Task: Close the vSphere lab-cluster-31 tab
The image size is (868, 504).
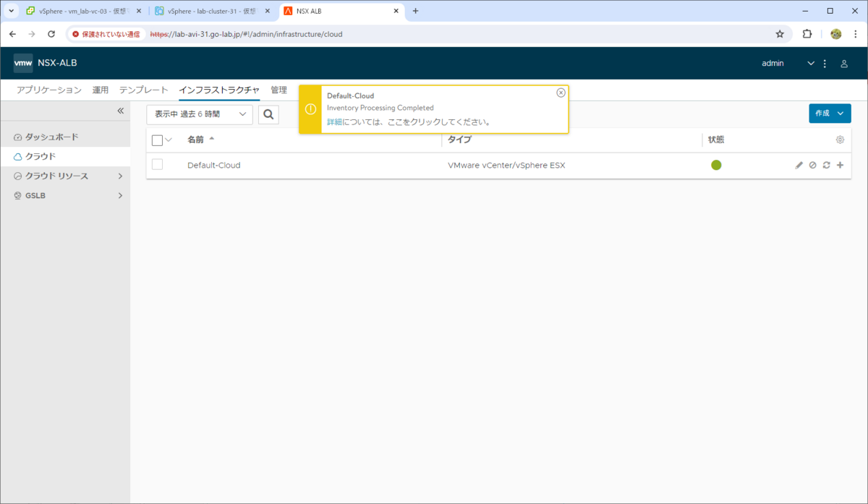Action: (268, 11)
